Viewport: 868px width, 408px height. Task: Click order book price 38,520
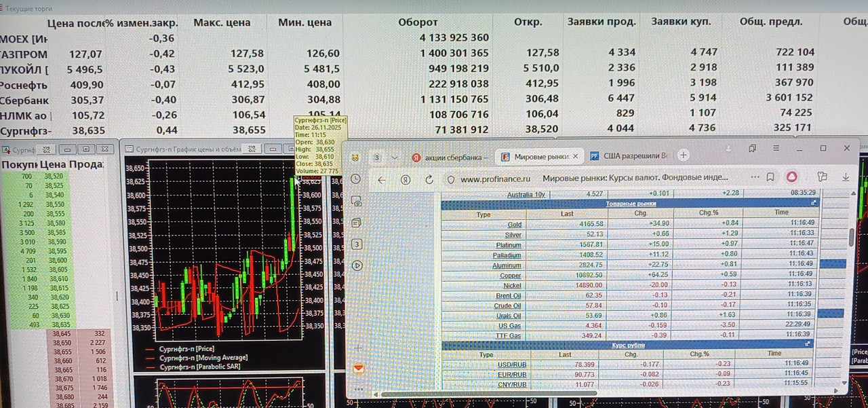pyautogui.click(x=54, y=176)
